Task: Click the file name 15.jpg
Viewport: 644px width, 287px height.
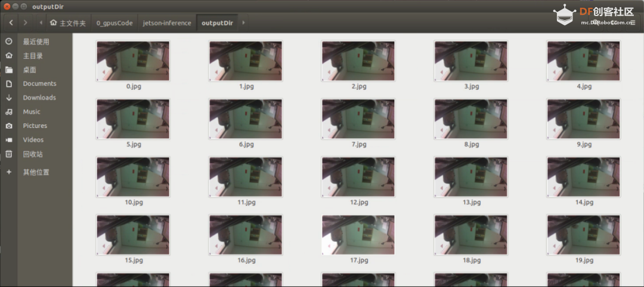Action: [x=134, y=260]
